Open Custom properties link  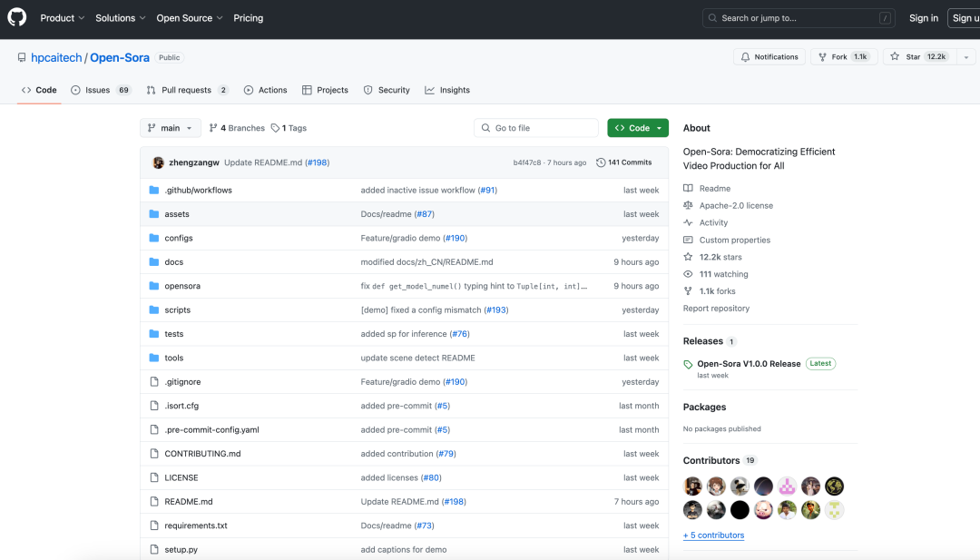(735, 240)
